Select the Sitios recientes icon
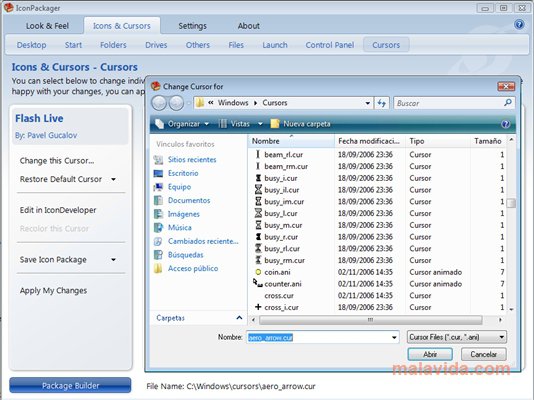Image resolution: width=534 pixels, height=400 pixels. (x=158, y=160)
